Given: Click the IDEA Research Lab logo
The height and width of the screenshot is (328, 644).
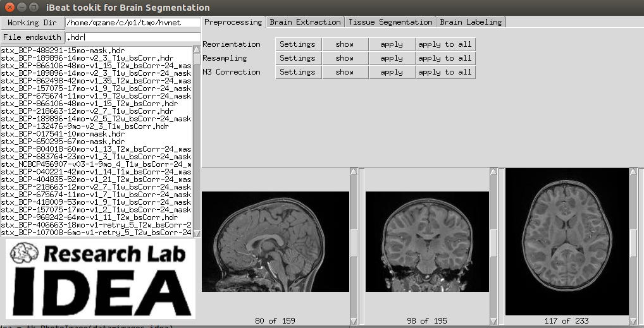Looking at the screenshot, I should (101, 279).
